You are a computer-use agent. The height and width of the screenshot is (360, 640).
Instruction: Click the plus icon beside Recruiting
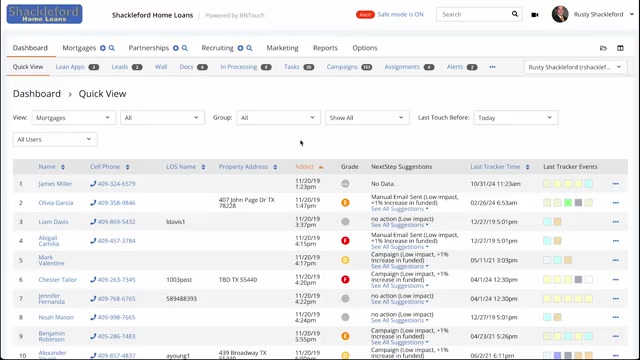click(x=240, y=48)
